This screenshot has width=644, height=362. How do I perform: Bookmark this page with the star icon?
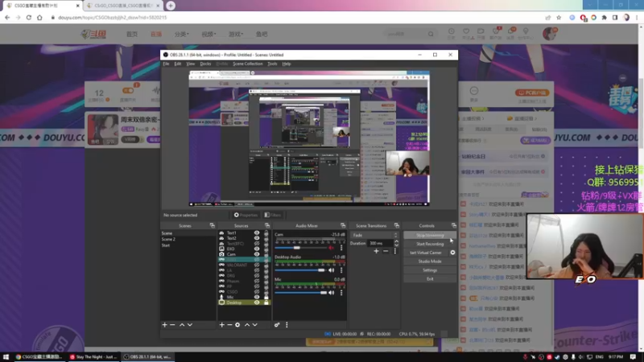(x=559, y=18)
